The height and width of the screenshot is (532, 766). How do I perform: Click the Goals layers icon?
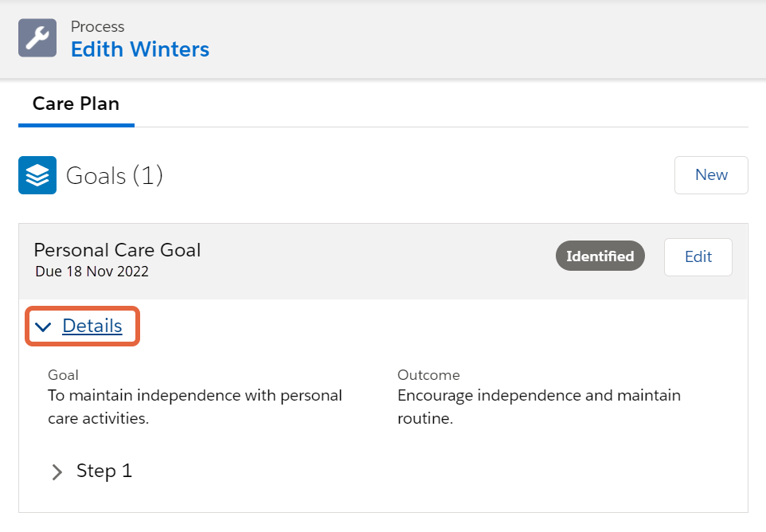coord(37,175)
